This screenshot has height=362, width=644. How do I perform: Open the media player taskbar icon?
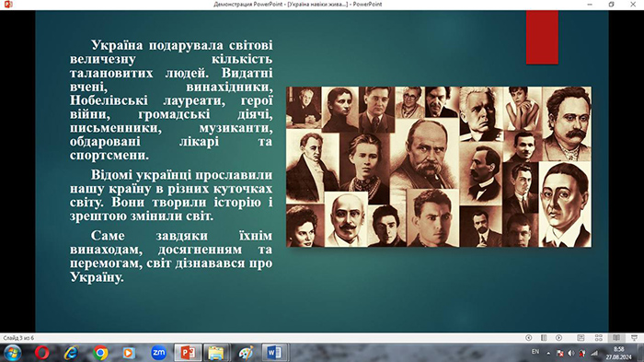point(129,353)
